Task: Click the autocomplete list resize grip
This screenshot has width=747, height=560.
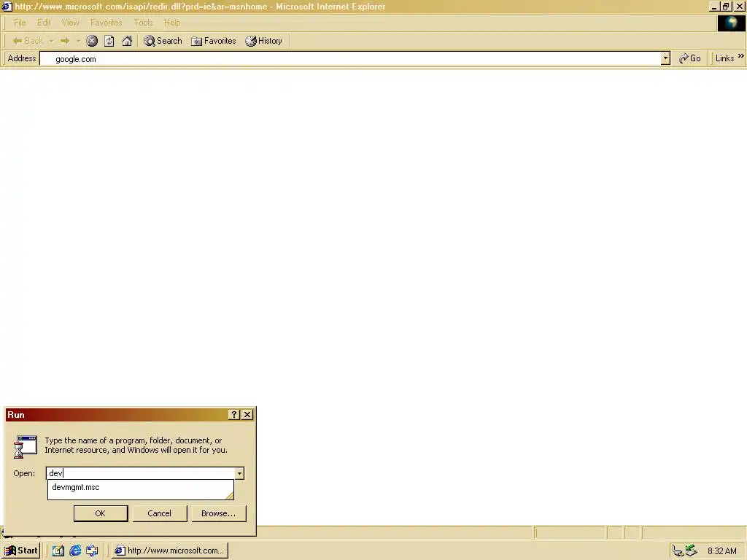Action: pyautogui.click(x=230, y=496)
